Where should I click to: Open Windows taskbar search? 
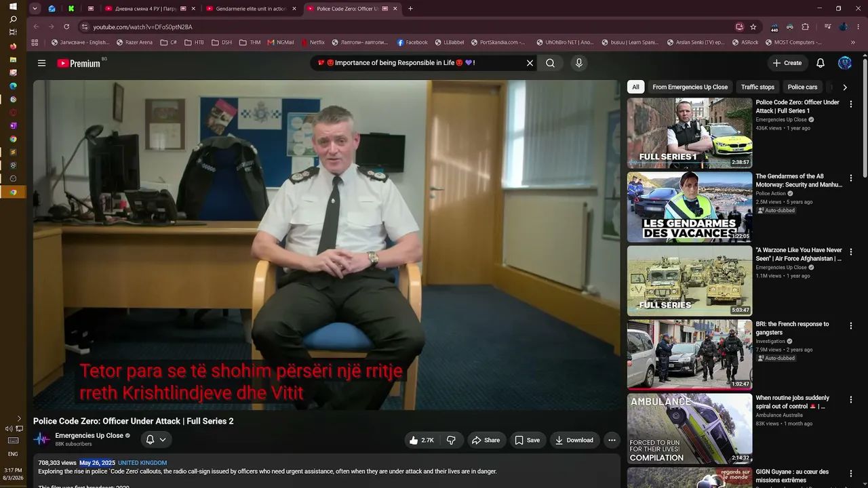click(x=13, y=19)
